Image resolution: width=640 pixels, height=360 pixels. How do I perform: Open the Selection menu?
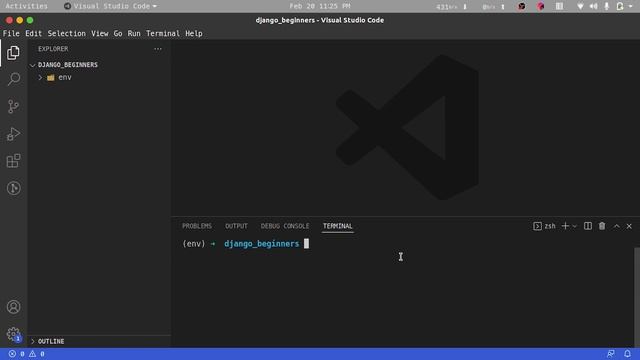pyautogui.click(x=67, y=33)
